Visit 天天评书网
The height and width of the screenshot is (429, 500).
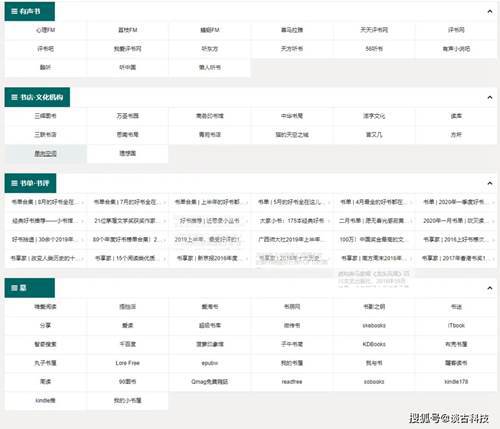[374, 30]
